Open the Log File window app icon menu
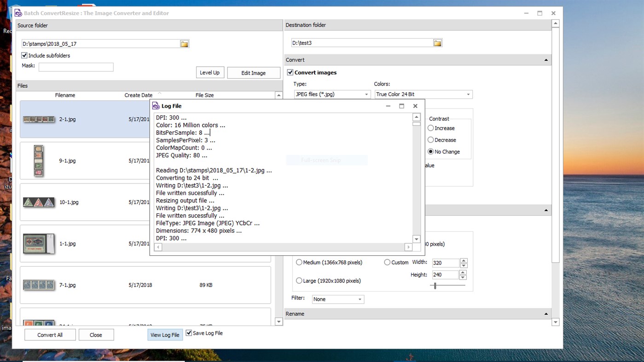Image resolution: width=644 pixels, height=362 pixels. coord(157,106)
